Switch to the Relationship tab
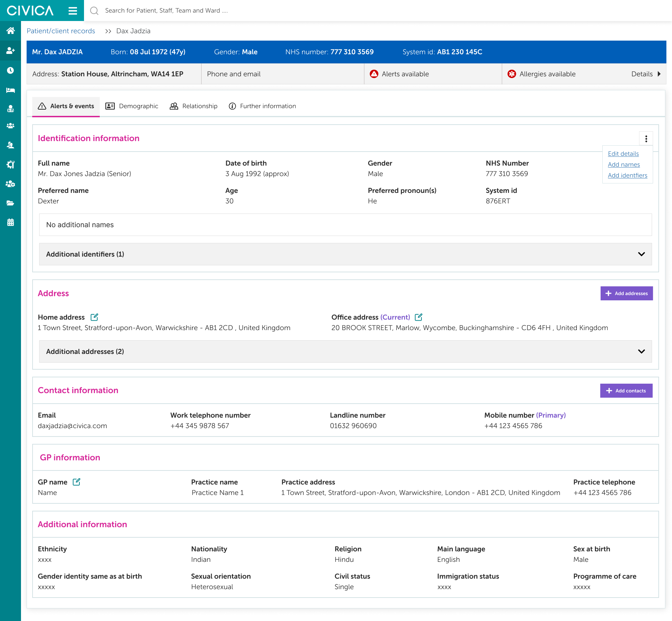 point(194,106)
